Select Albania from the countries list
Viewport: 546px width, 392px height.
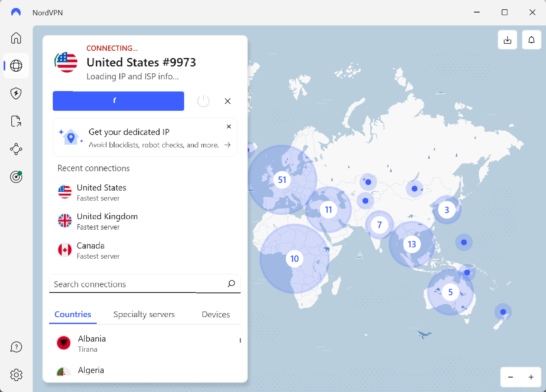click(x=91, y=343)
